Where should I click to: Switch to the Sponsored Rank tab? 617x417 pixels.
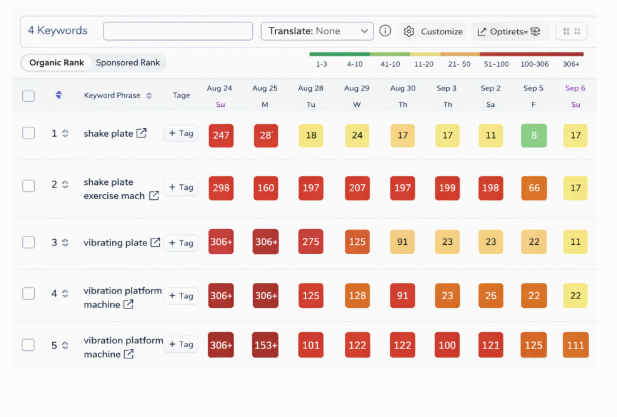(x=127, y=63)
